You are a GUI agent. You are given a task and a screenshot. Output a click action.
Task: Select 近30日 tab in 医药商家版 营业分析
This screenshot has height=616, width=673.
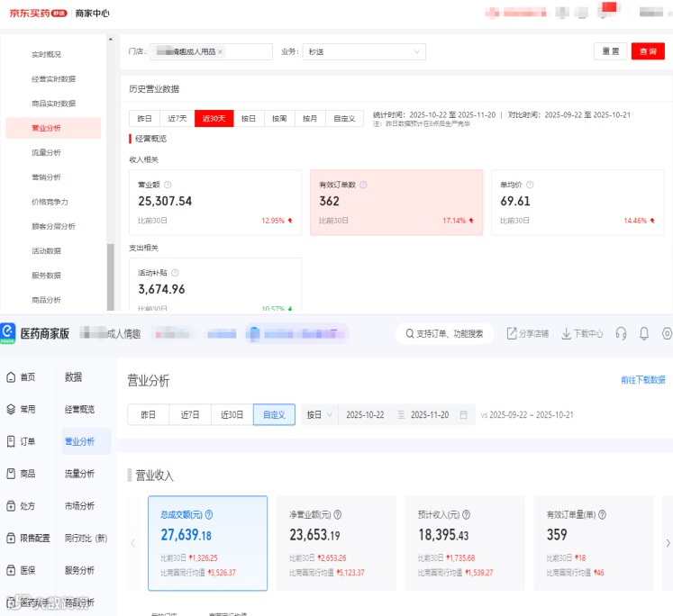pyautogui.click(x=232, y=415)
